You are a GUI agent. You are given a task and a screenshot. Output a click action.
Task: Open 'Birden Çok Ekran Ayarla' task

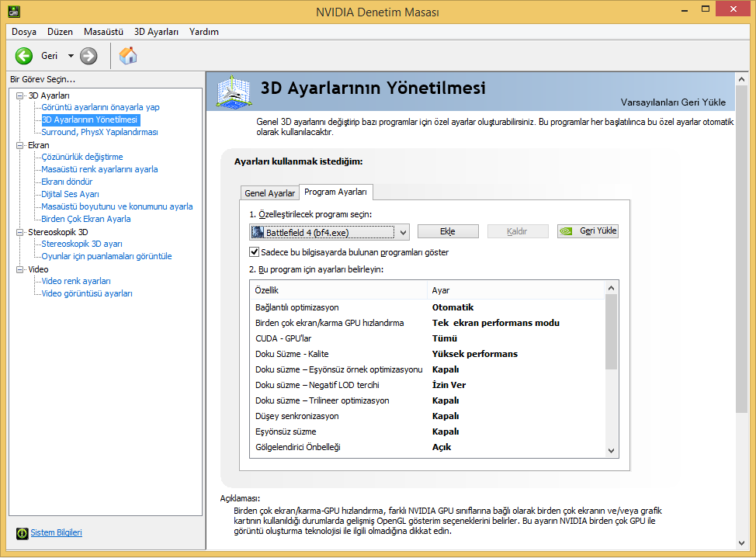click(x=86, y=219)
